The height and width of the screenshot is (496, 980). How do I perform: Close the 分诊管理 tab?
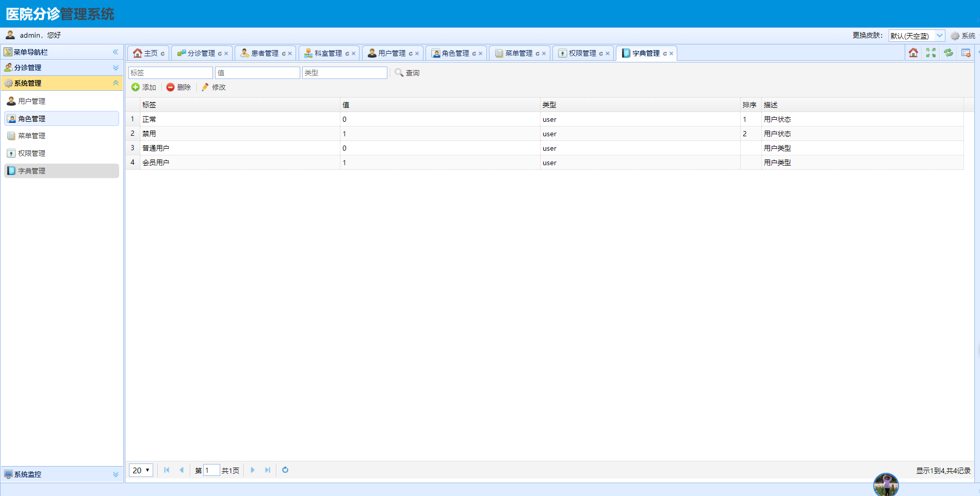(x=226, y=54)
